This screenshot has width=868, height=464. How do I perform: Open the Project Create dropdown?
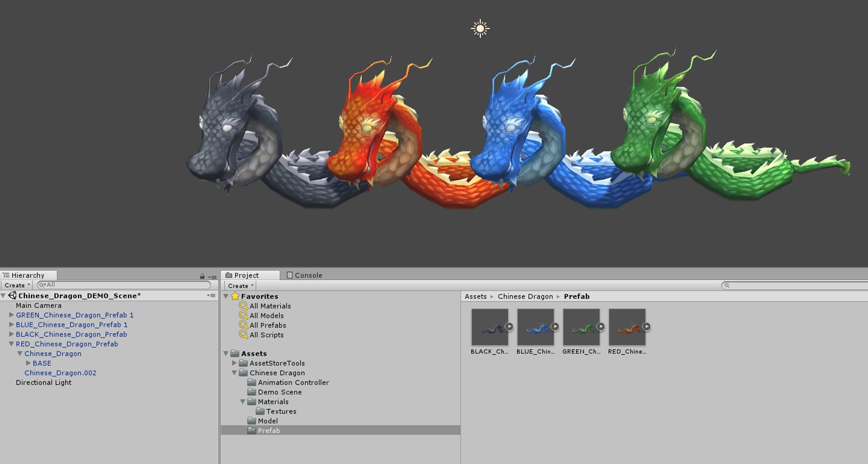click(x=241, y=286)
